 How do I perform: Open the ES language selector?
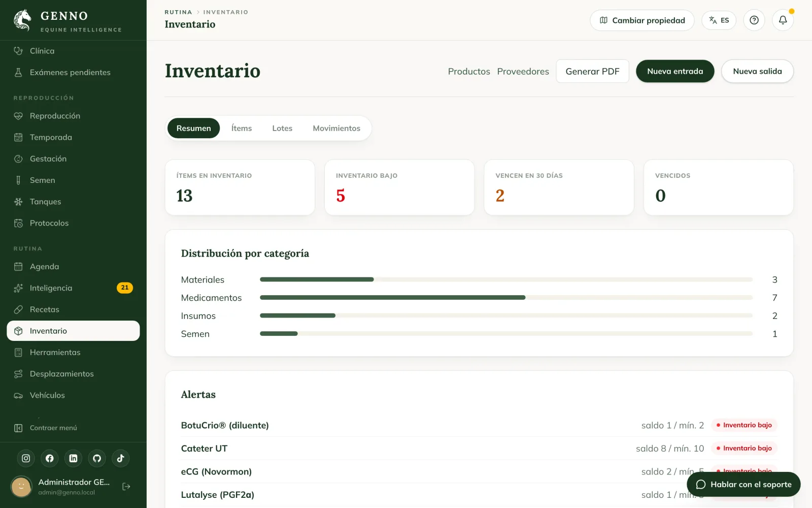[719, 20]
